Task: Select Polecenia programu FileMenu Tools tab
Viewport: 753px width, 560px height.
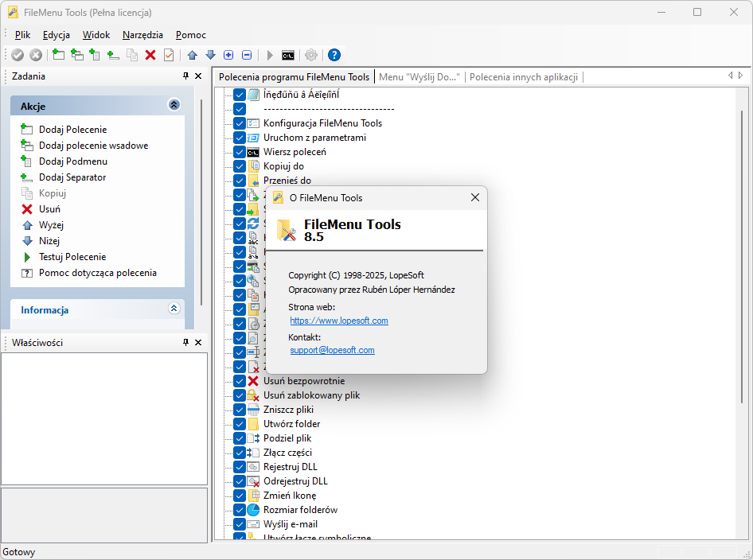Action: point(294,77)
